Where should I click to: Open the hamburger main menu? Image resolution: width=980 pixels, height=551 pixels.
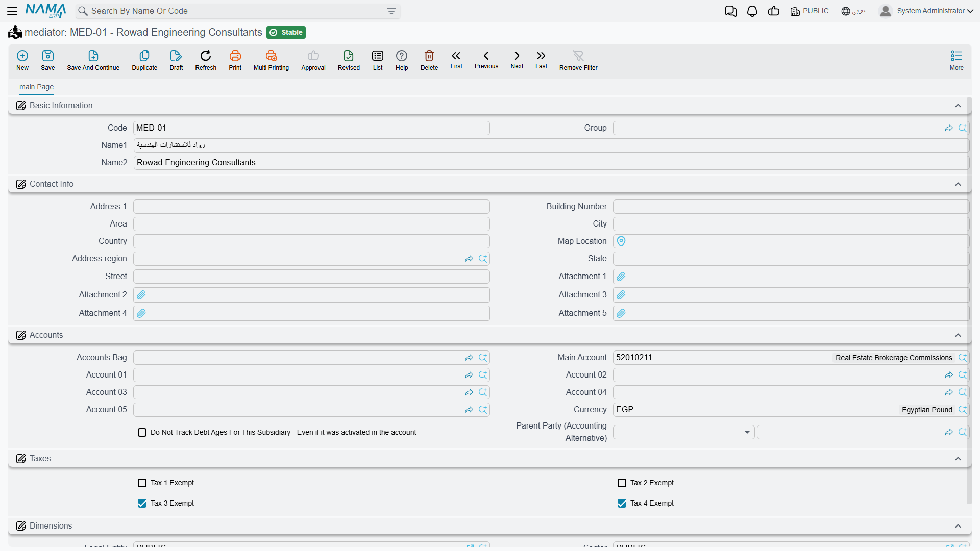(x=12, y=11)
